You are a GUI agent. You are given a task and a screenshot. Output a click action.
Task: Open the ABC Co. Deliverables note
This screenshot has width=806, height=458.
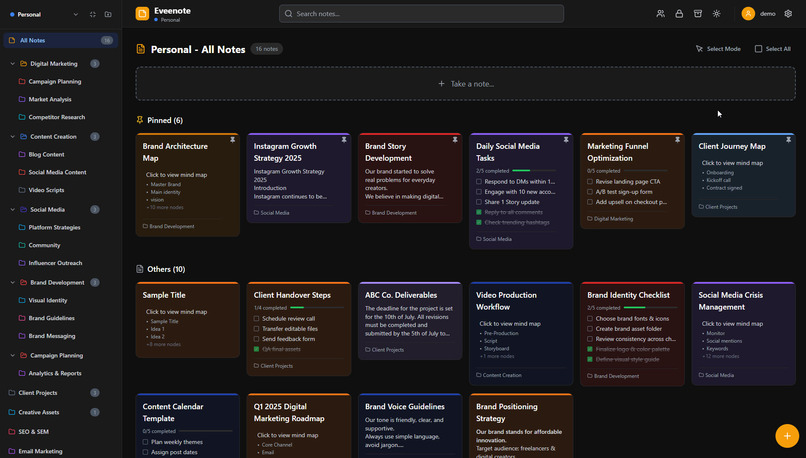pos(410,320)
